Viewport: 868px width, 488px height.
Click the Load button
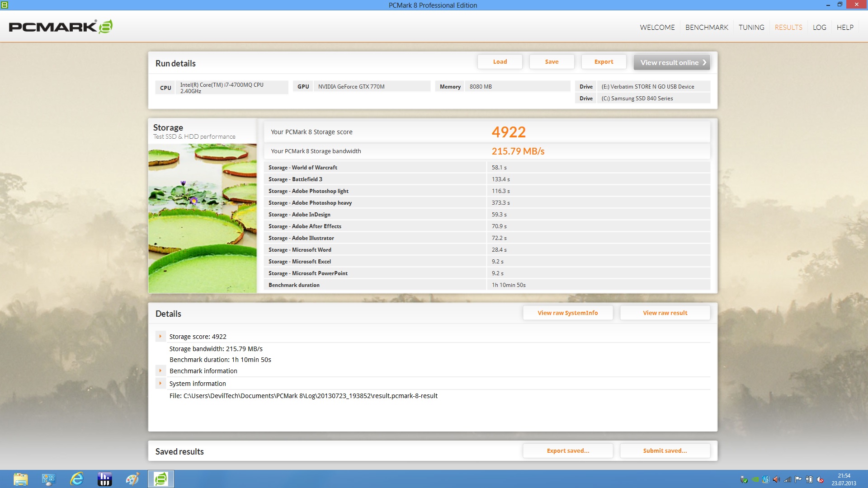(500, 62)
